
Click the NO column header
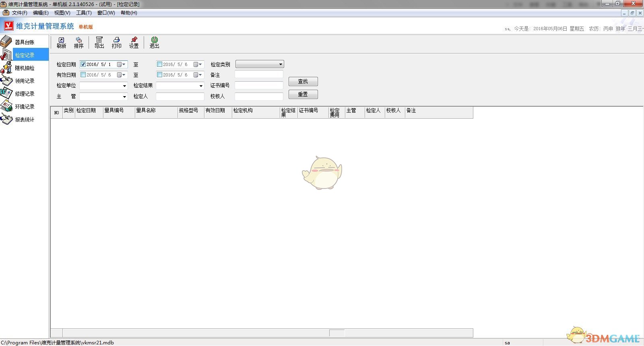[x=56, y=113]
